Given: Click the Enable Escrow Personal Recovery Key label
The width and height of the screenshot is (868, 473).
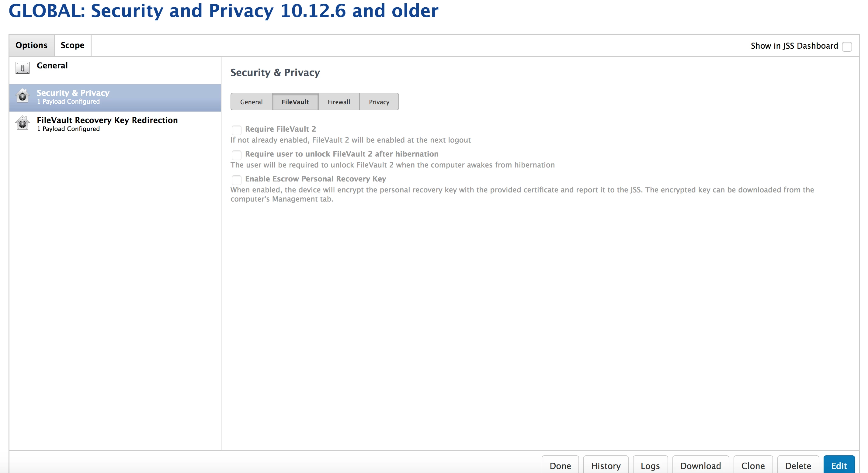Looking at the screenshot, I should pos(315,179).
